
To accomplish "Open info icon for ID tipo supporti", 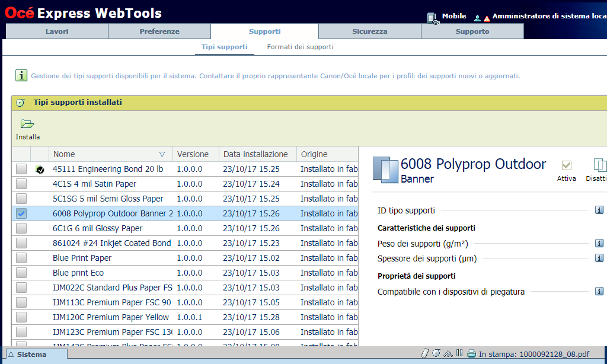I will 599,210.
